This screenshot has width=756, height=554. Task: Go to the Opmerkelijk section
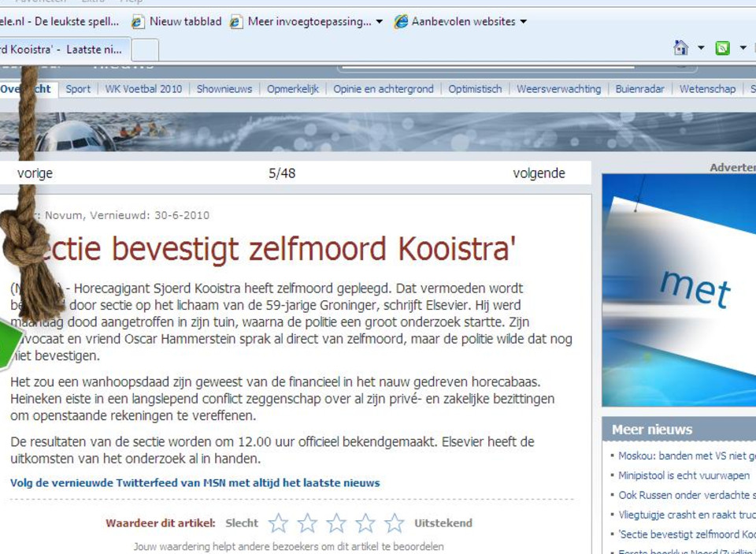[293, 89]
